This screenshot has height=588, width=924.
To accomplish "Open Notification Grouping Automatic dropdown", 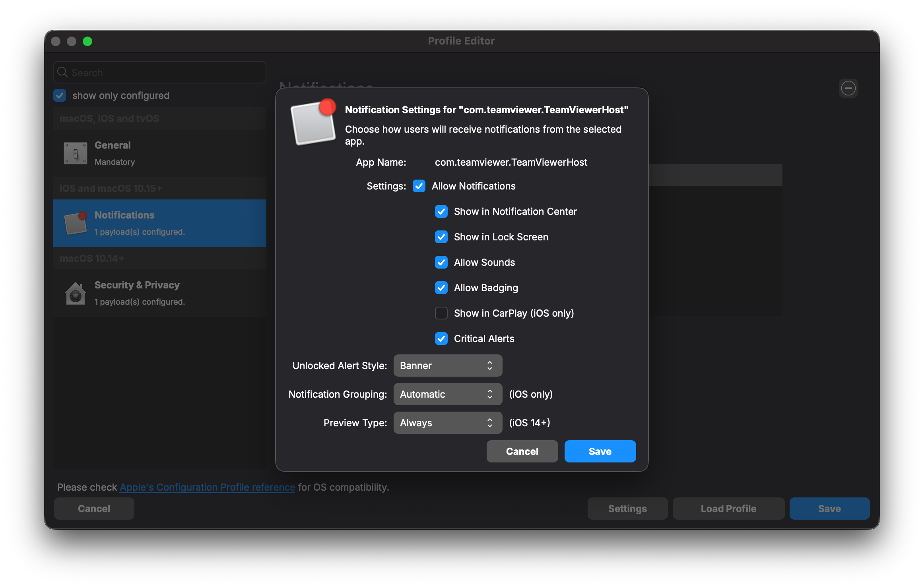I will click(448, 394).
